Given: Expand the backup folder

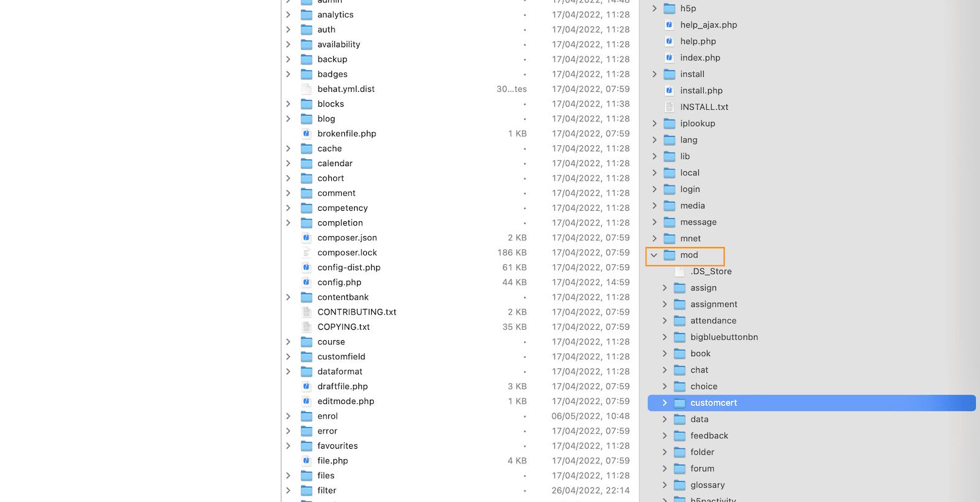Looking at the screenshot, I should [x=288, y=59].
